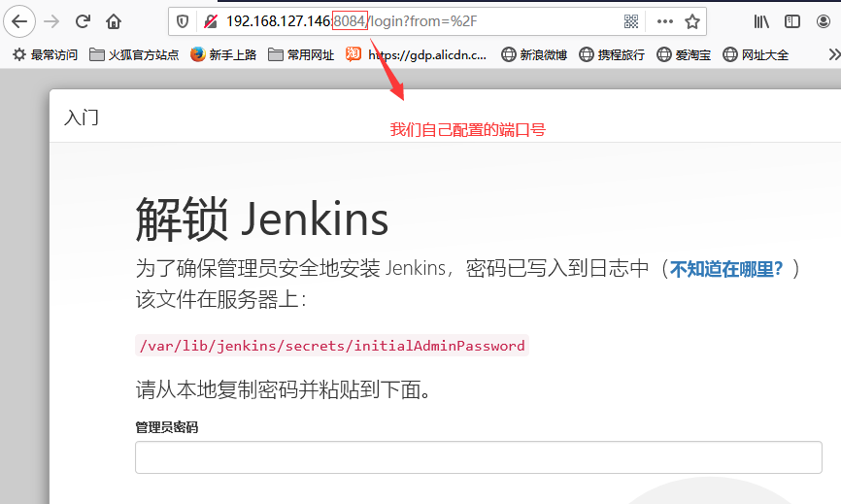The width and height of the screenshot is (841, 504).
Task: Click the 管理员密码 input field
Action: tap(478, 457)
